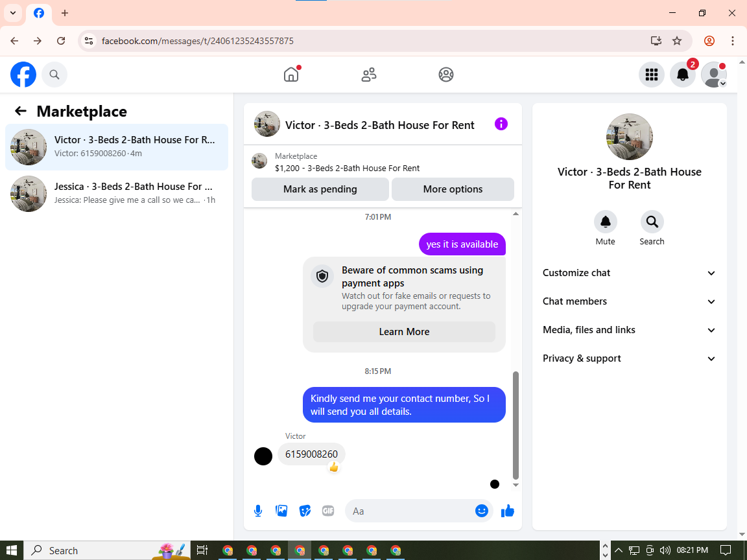Open the Windows notification center icon

[x=725, y=550]
